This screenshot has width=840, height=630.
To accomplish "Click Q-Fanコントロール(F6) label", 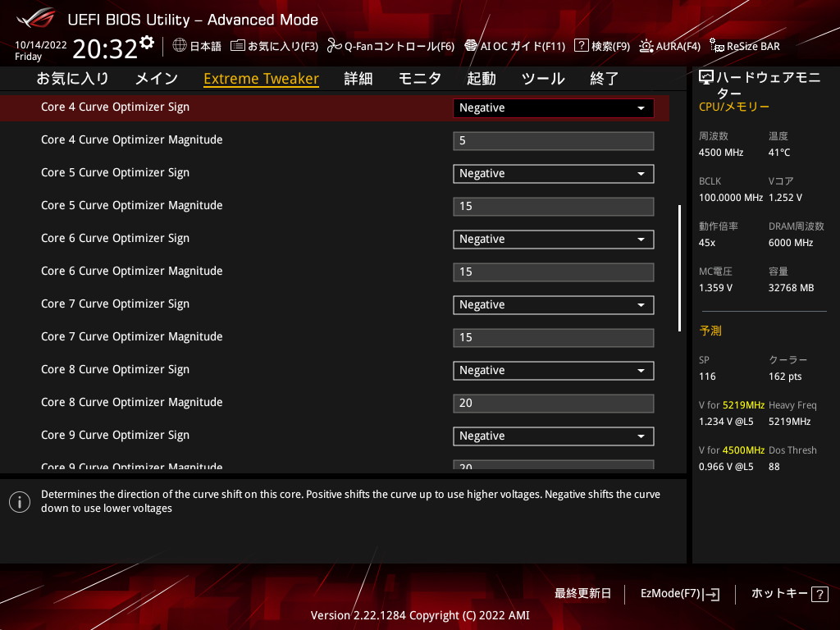I will pos(399,47).
